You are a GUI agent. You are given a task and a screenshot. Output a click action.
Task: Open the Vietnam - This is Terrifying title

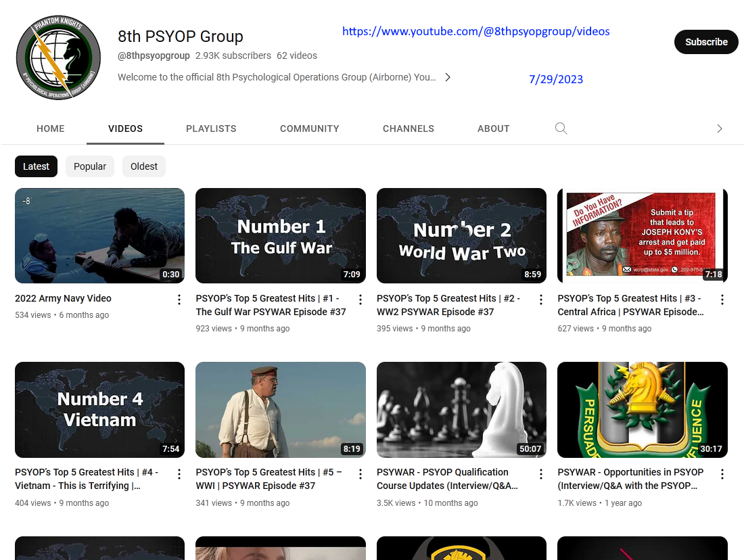coord(87,479)
